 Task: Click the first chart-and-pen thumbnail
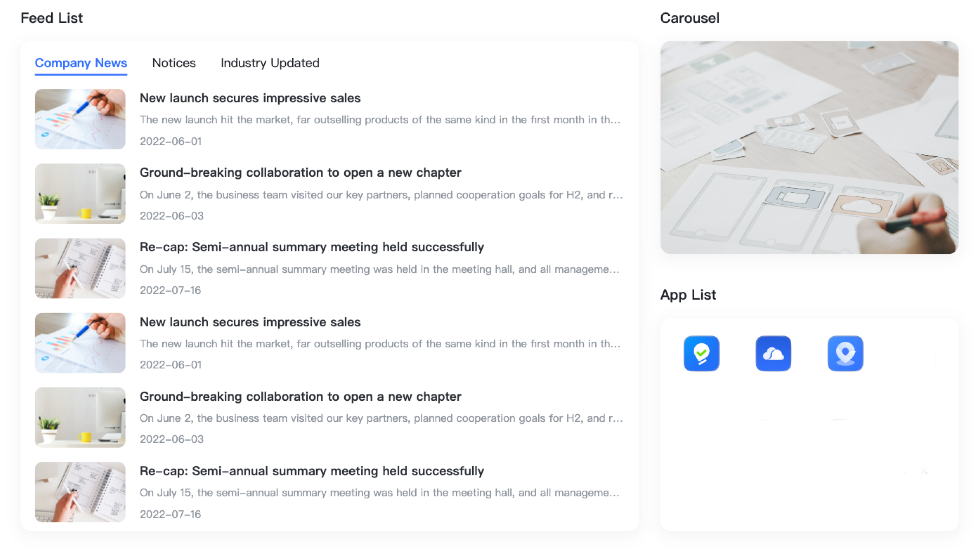(x=80, y=119)
